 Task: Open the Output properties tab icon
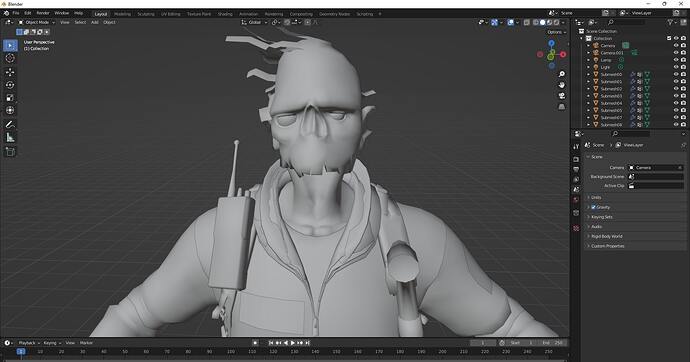(576, 169)
